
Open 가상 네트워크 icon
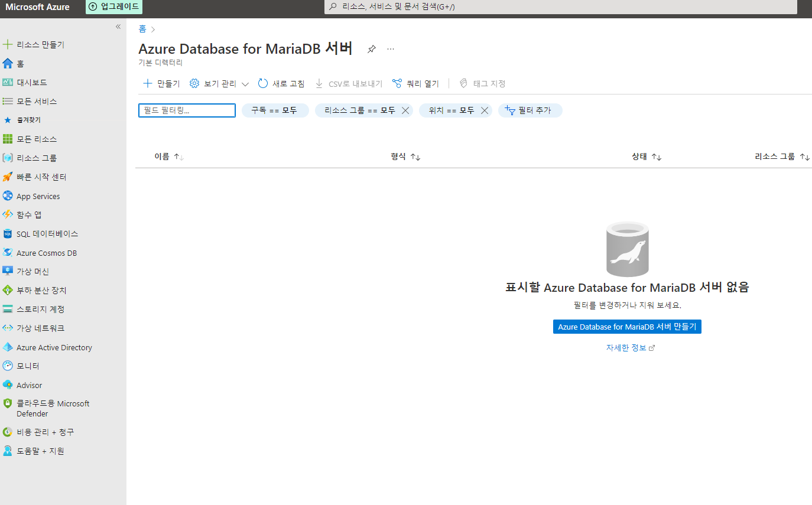pos(8,328)
